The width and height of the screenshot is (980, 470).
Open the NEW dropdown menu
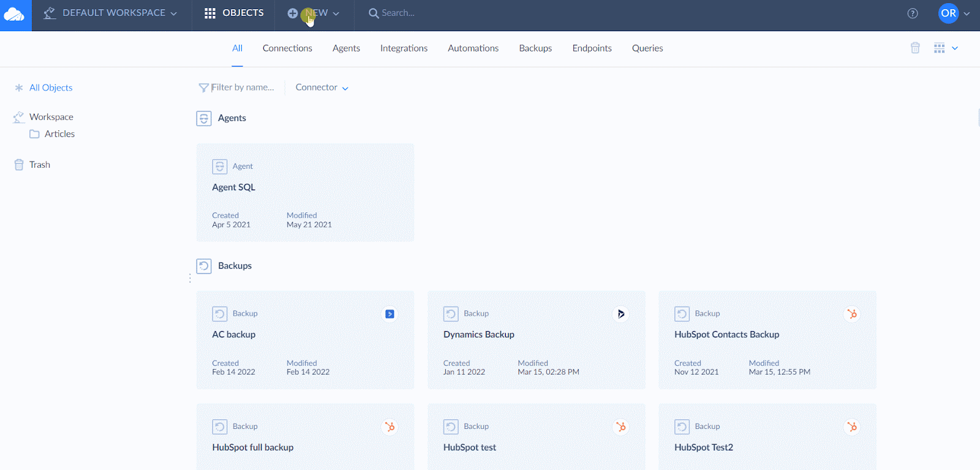click(x=336, y=13)
